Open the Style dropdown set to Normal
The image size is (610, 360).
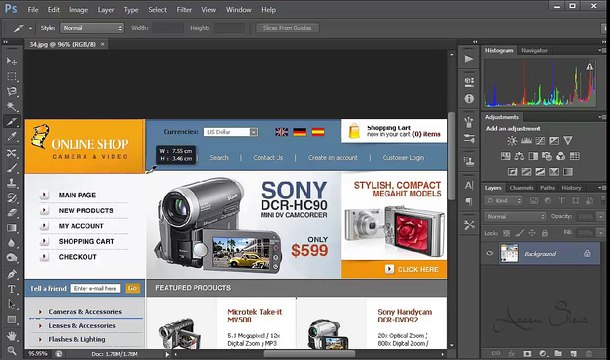92,28
